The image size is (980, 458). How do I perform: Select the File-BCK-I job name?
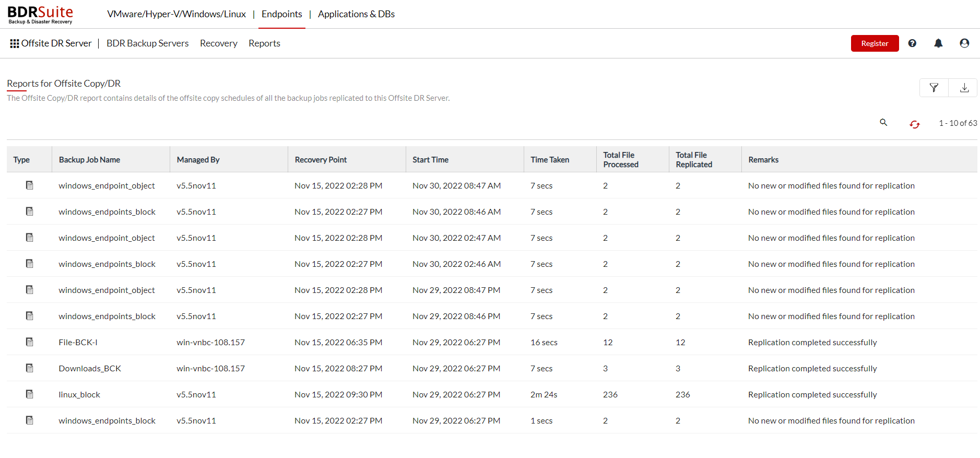click(78, 342)
